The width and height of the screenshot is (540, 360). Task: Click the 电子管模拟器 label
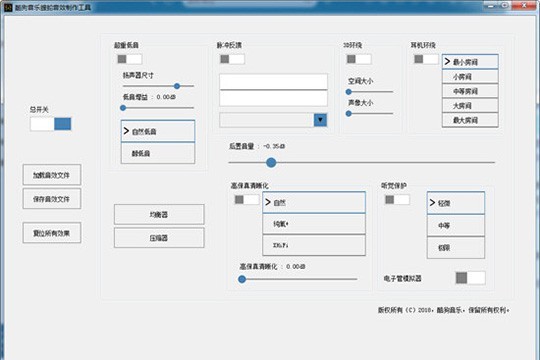click(x=402, y=278)
